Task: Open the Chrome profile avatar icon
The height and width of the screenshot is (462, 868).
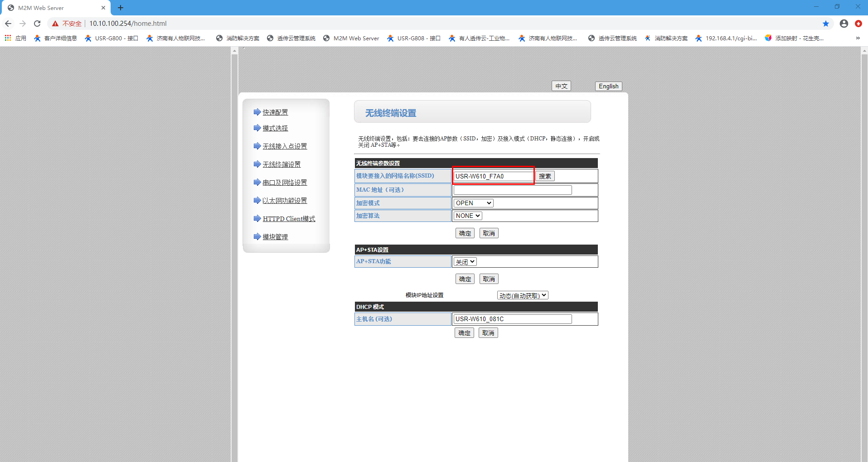Action: (x=844, y=24)
